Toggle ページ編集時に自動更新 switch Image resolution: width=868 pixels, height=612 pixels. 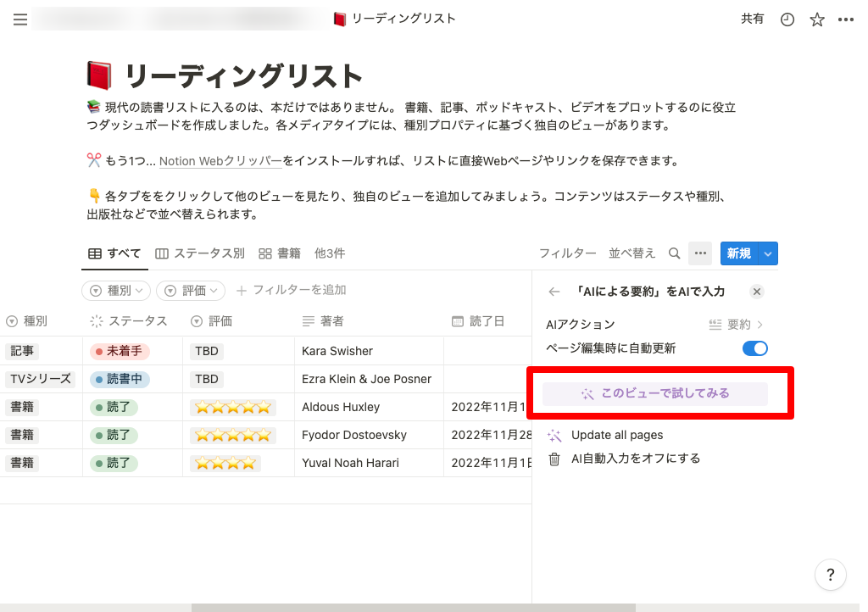point(754,348)
